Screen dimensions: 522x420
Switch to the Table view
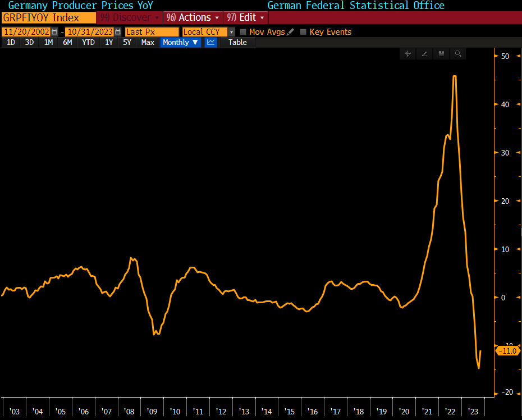click(237, 42)
